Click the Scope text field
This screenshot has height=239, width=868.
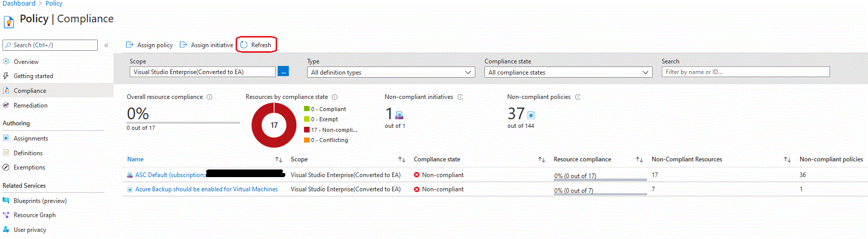[x=203, y=72]
